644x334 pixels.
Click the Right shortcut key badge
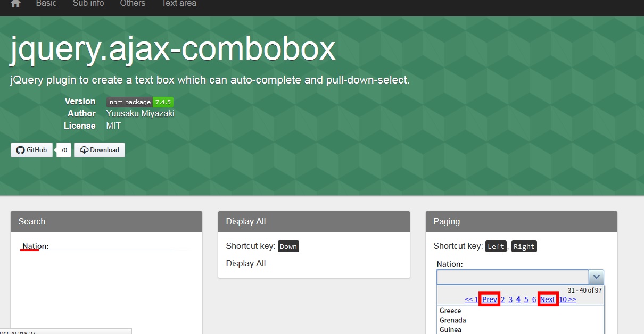click(x=524, y=246)
